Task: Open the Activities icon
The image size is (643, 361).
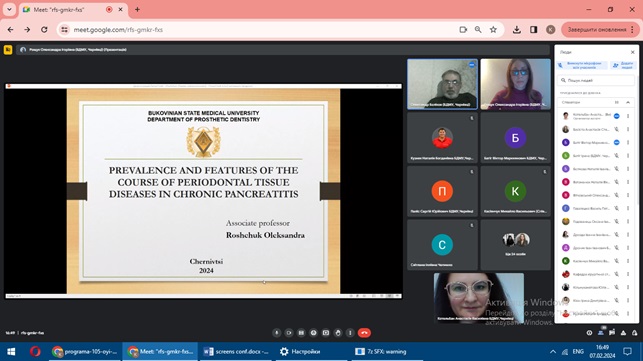Action: coord(623,333)
